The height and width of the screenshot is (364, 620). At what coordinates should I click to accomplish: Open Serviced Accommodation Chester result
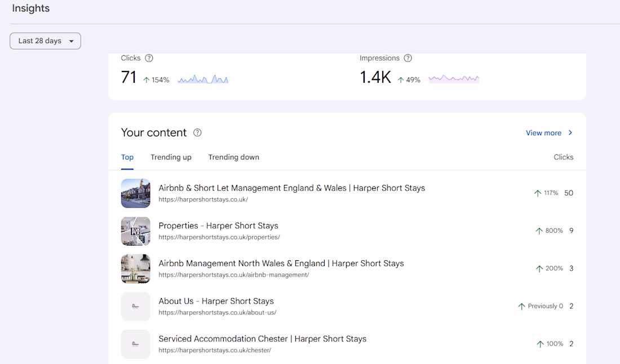pos(263,339)
